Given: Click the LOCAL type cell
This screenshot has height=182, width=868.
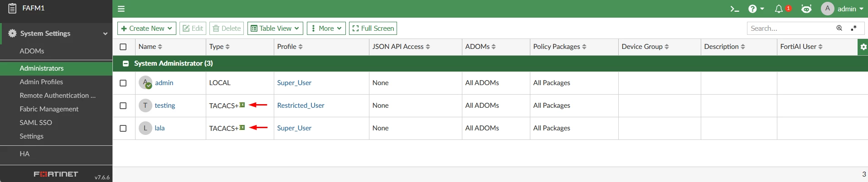Looking at the screenshot, I should pos(220,83).
